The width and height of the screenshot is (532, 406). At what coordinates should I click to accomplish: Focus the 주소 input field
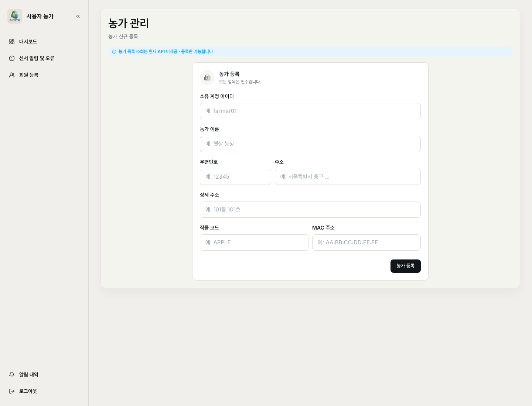click(x=348, y=177)
